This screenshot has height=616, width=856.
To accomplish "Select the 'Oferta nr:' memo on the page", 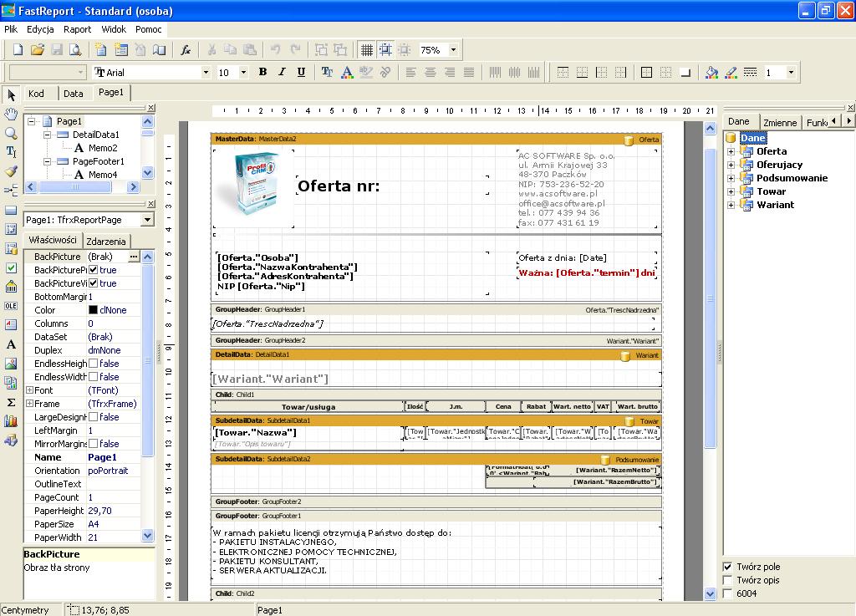I will [339, 186].
